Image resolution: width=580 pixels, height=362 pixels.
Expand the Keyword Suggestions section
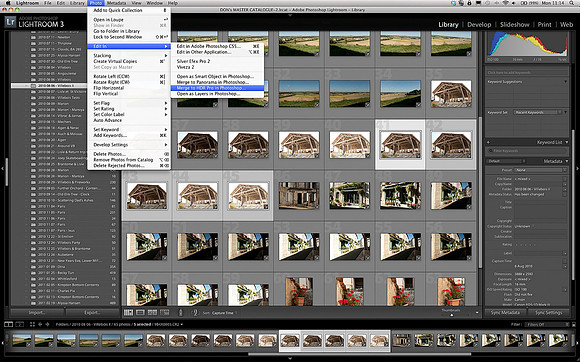pyautogui.click(x=566, y=82)
